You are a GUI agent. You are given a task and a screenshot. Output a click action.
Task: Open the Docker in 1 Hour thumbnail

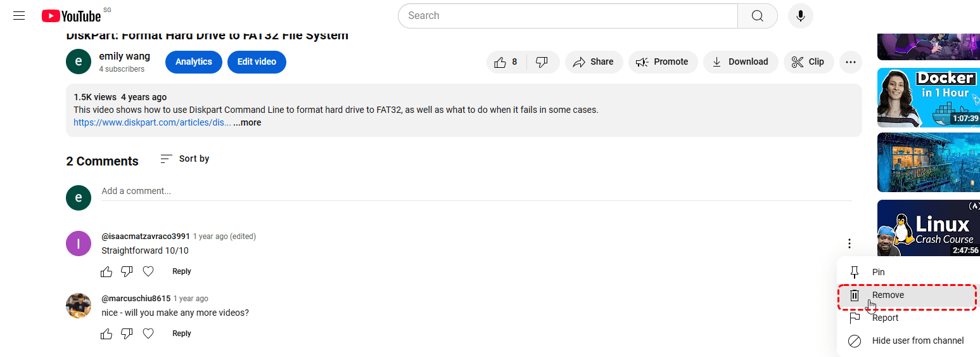coord(928,98)
